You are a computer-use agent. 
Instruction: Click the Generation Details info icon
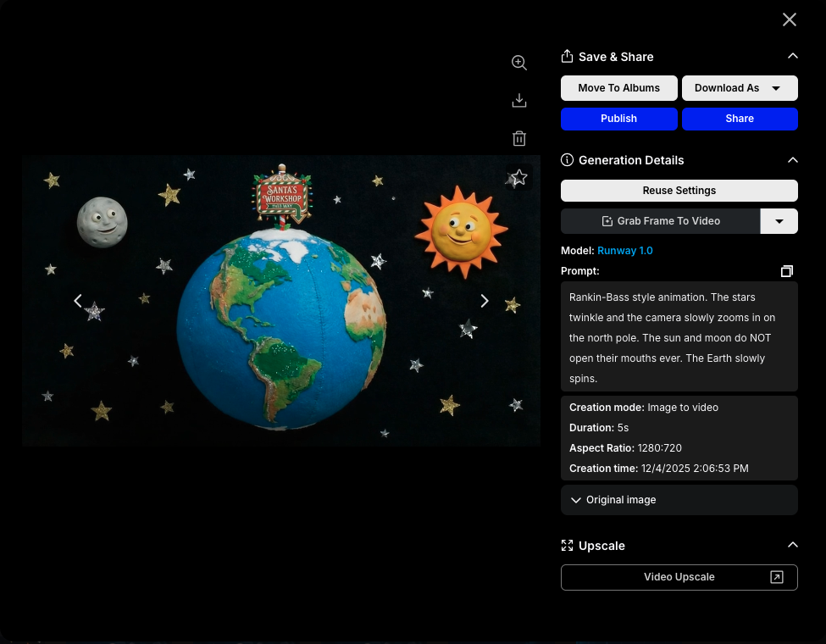[x=567, y=159]
